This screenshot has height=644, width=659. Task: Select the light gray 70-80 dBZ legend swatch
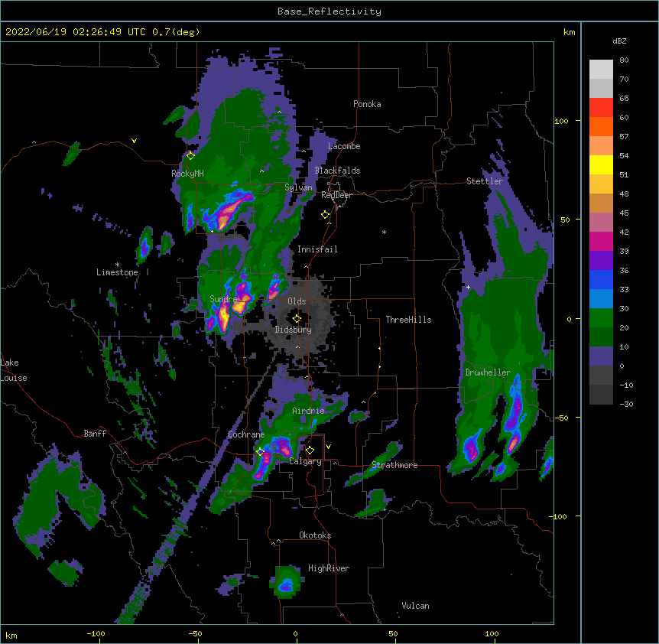(x=601, y=70)
